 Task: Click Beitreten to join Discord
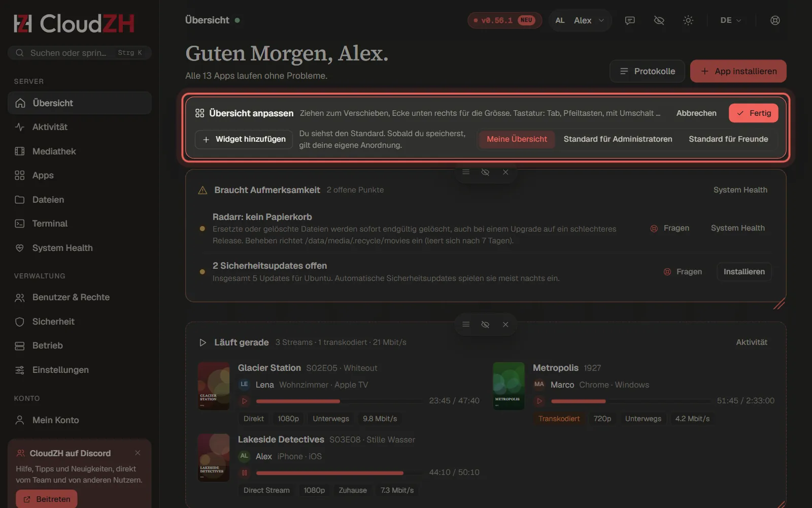coord(47,499)
